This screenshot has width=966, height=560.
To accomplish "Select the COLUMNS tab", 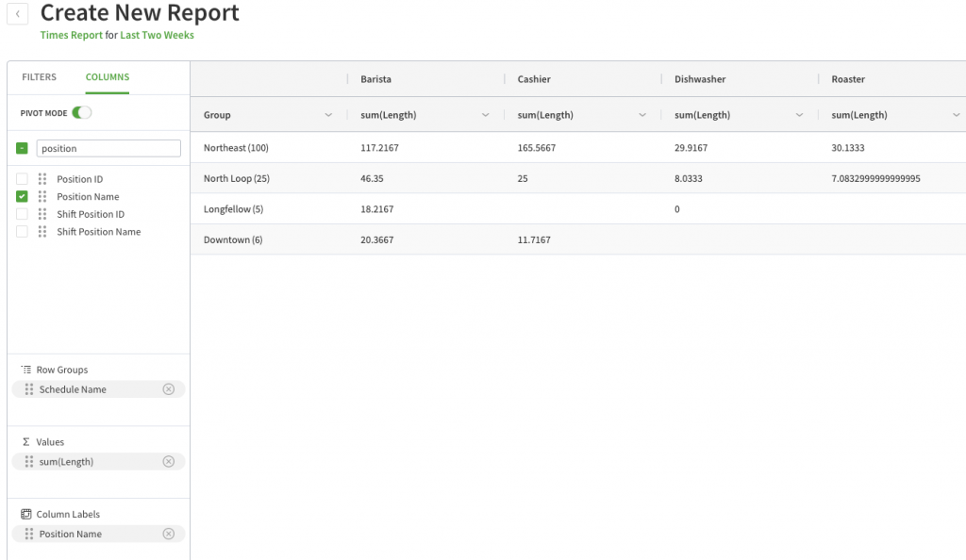I will point(107,76).
